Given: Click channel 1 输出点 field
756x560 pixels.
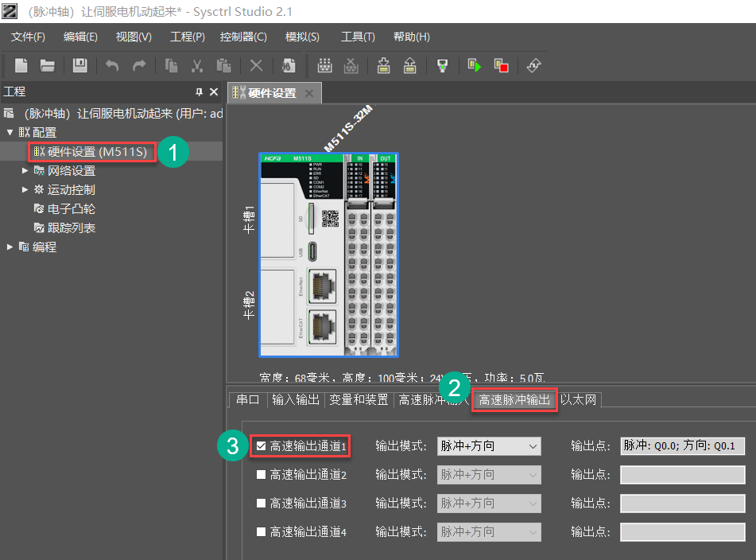Looking at the screenshot, I should pos(682,446).
